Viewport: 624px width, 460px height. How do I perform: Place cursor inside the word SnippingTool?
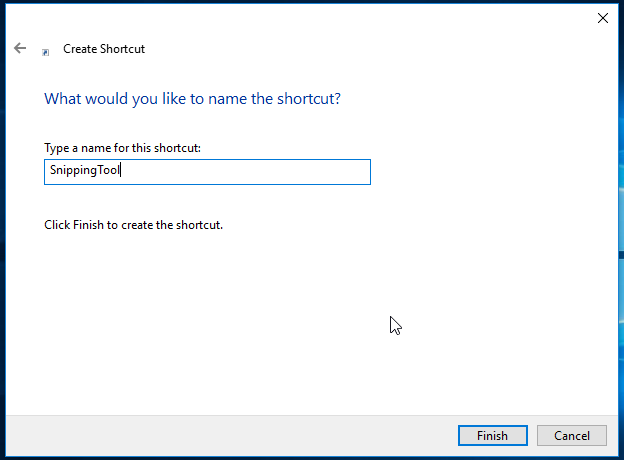point(85,170)
